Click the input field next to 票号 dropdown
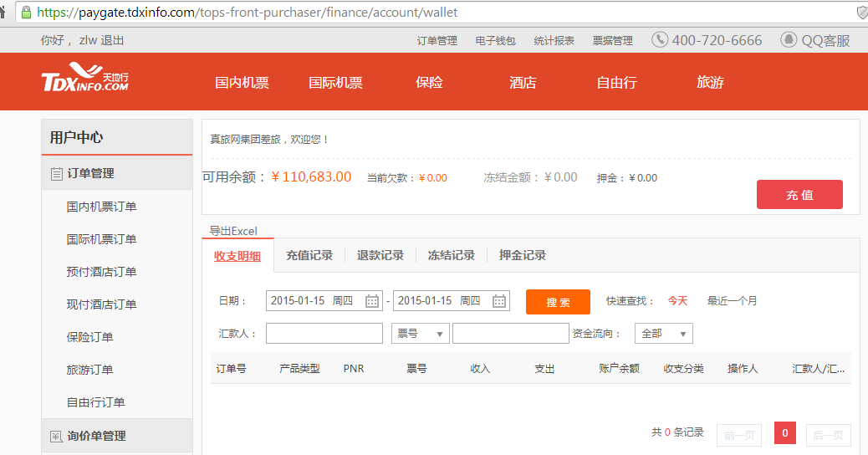 [510, 333]
